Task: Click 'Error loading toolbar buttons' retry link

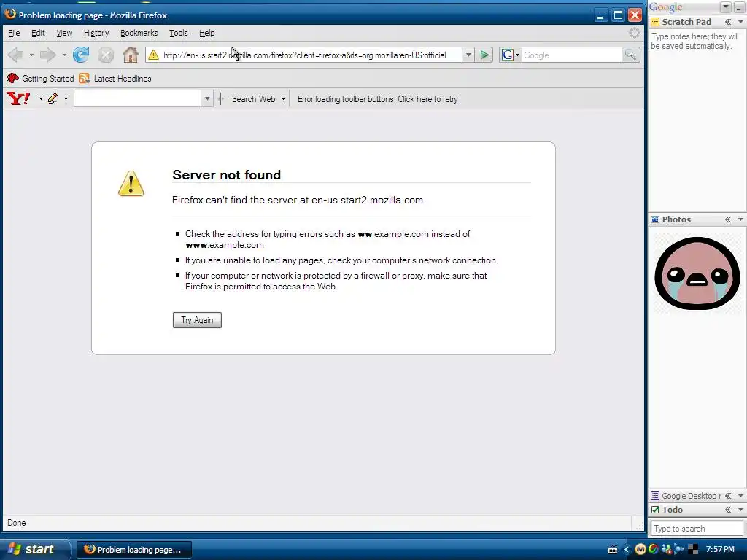Action: point(377,99)
